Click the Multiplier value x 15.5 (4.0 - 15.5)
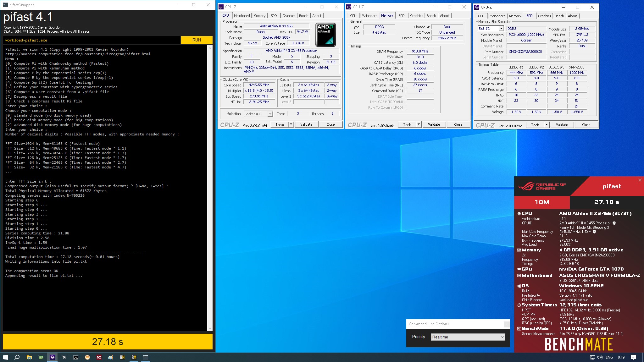This screenshot has height=362, width=644. point(259,90)
